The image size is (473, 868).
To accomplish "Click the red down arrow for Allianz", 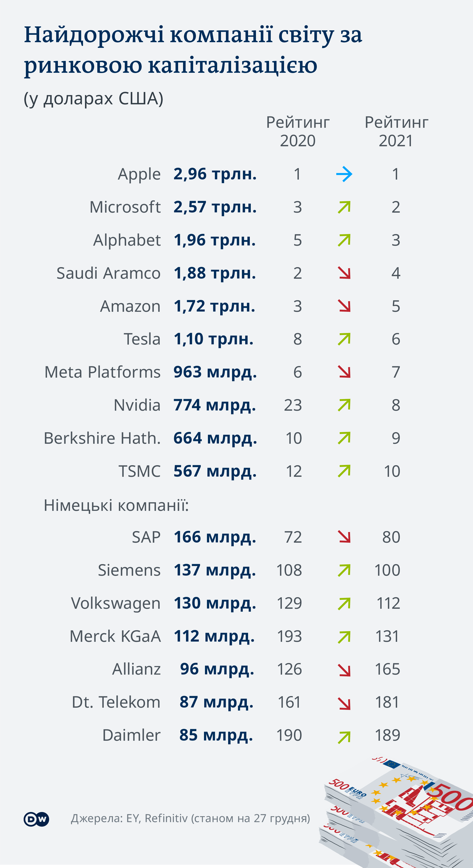I will pyautogui.click(x=344, y=669).
